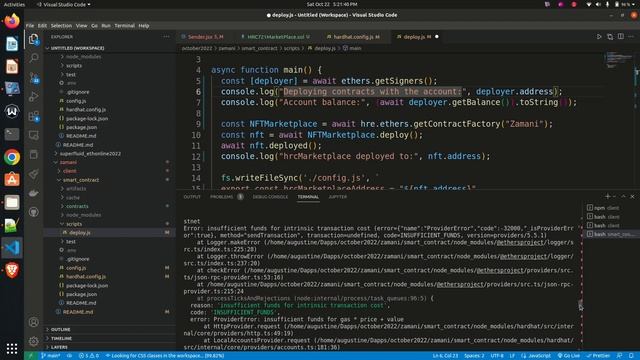The width and height of the screenshot is (640, 360).
Task: Click the main* git branch in status bar
Action: coord(51,356)
